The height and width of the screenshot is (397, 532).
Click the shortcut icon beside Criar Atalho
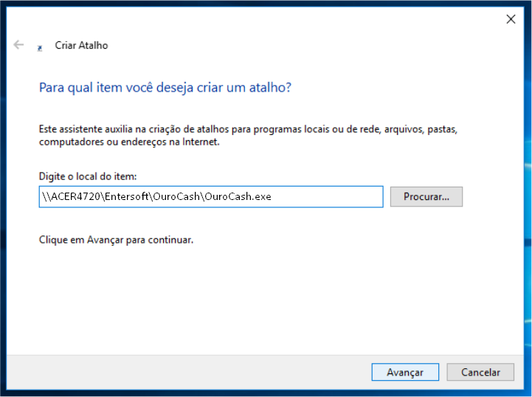coord(40,46)
